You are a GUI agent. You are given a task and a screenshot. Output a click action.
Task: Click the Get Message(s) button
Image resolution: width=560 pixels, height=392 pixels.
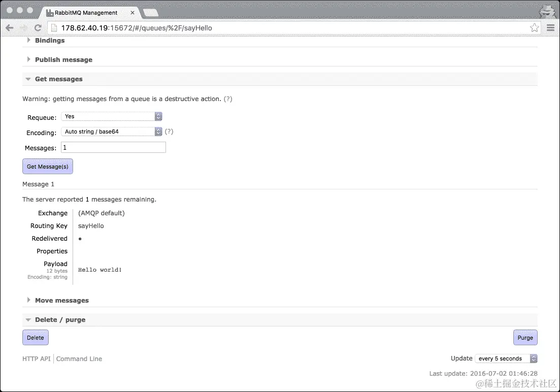pos(47,166)
